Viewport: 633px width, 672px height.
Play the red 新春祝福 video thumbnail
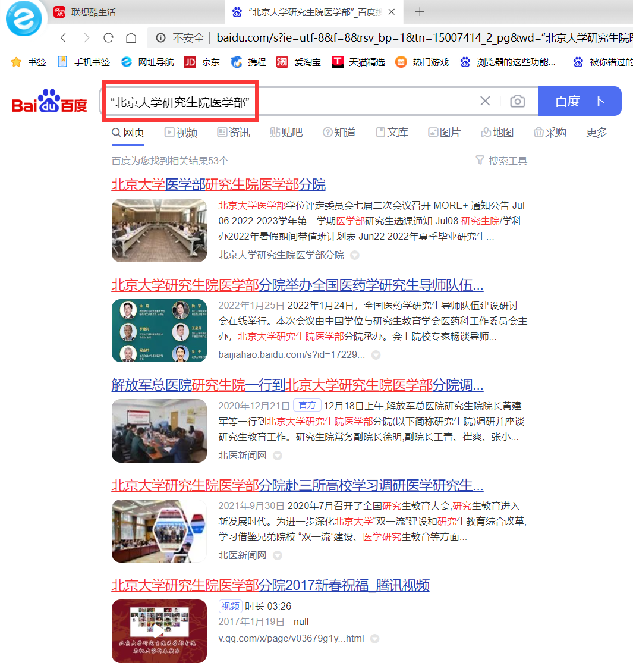pyautogui.click(x=159, y=632)
